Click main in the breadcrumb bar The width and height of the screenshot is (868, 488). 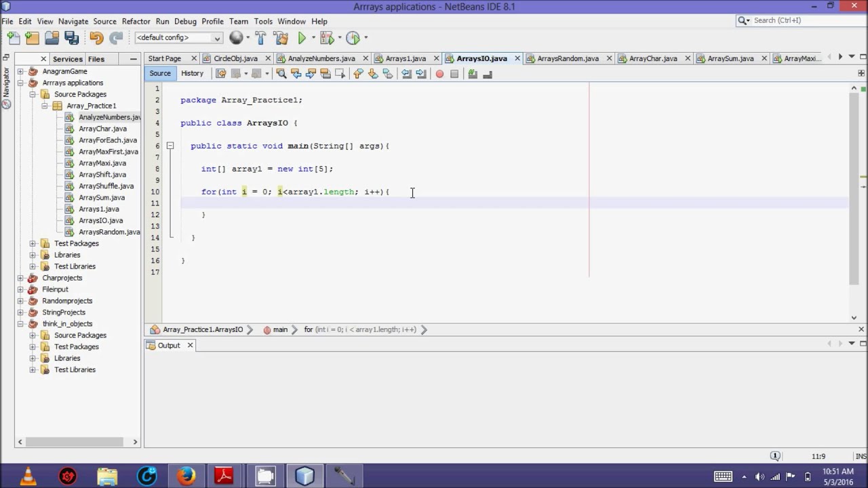click(x=280, y=329)
